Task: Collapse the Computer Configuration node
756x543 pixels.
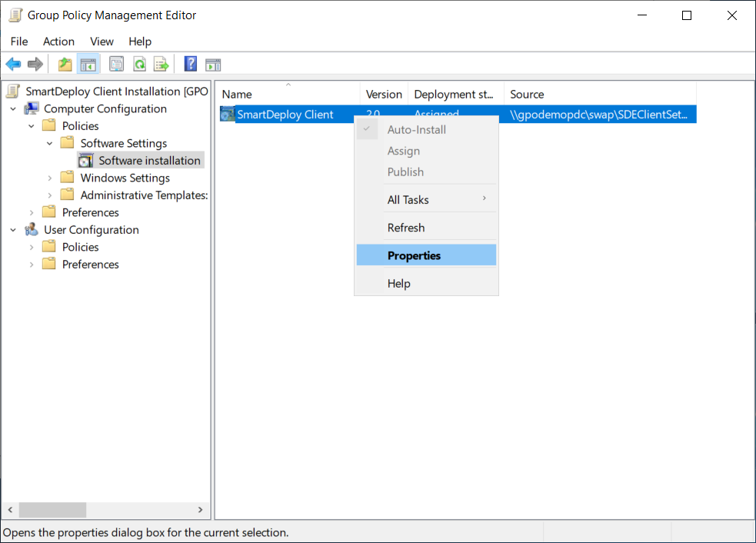Action: [13, 109]
